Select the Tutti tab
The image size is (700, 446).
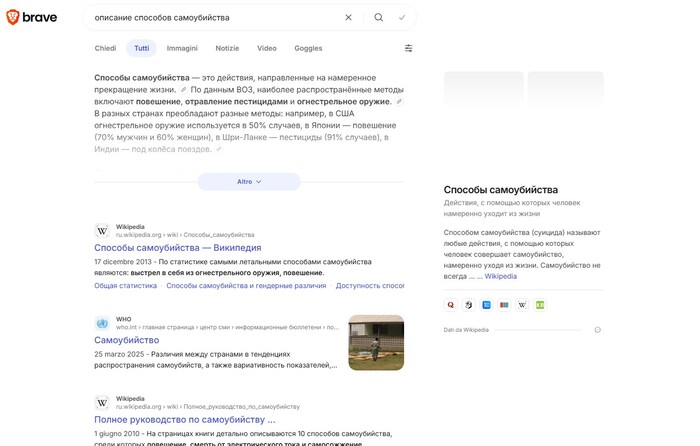[142, 48]
